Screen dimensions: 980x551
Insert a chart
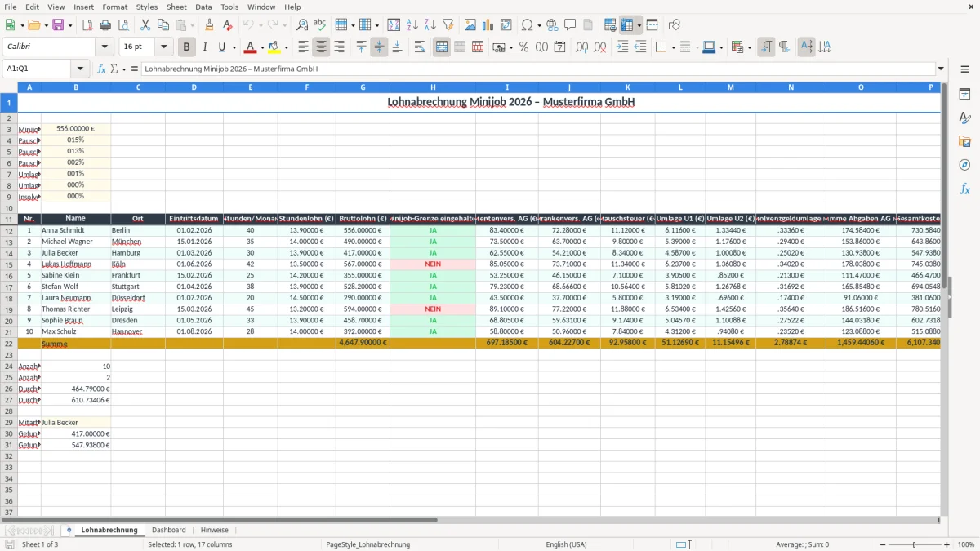(488, 25)
